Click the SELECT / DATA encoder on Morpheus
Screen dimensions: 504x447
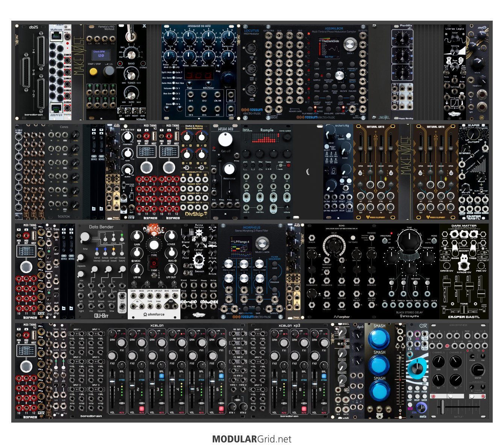[262, 243]
